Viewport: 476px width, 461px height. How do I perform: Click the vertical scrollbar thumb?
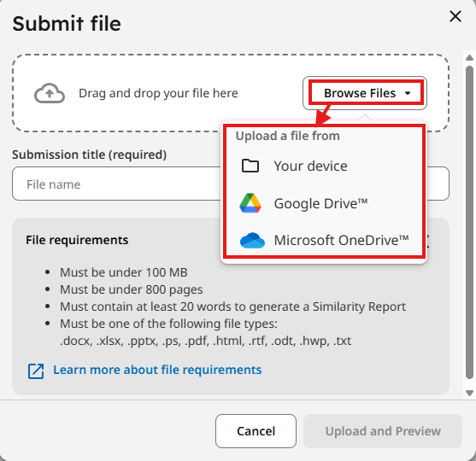tap(470, 222)
